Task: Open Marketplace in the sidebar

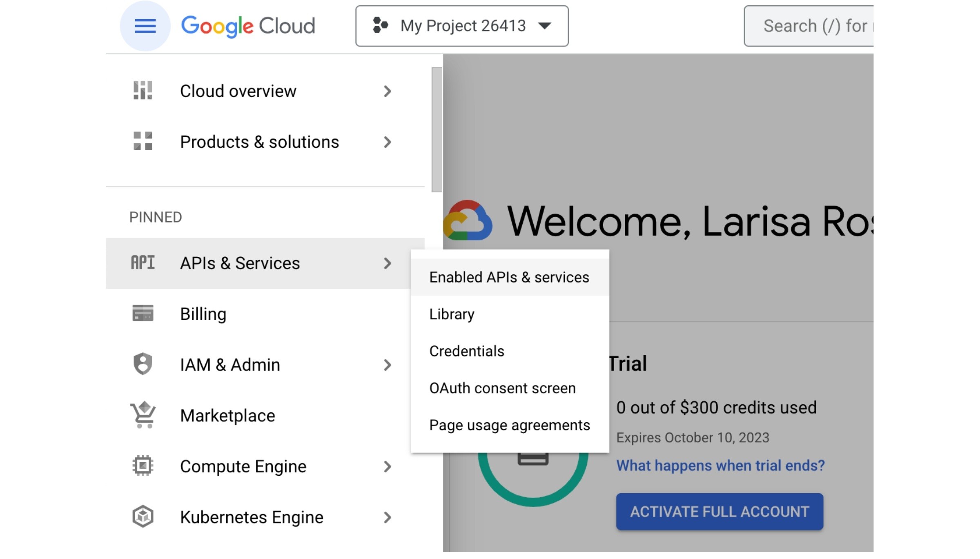Action: tap(265, 416)
